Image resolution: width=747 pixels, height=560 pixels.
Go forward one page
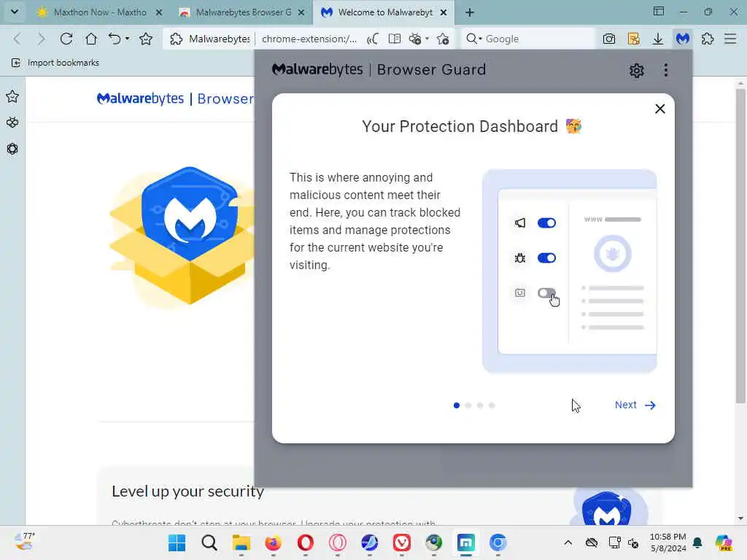[42, 39]
